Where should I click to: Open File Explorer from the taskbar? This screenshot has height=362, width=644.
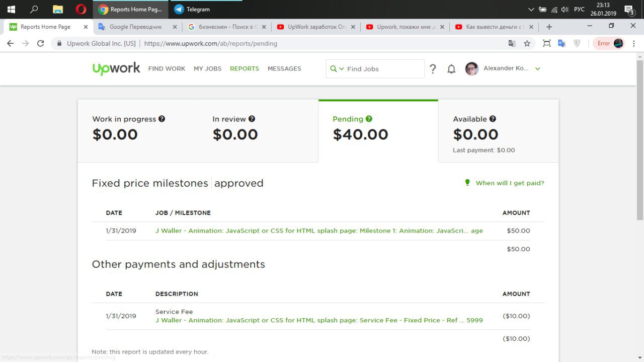[x=58, y=9]
